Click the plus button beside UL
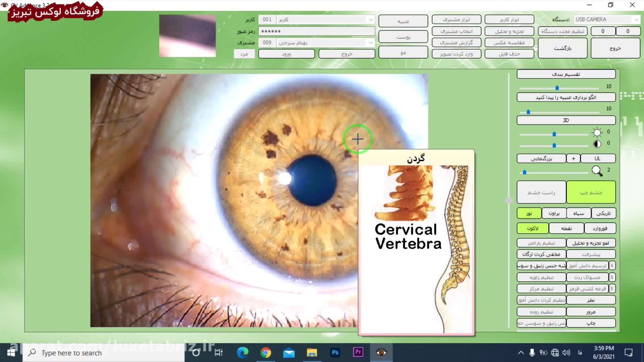 573,159
